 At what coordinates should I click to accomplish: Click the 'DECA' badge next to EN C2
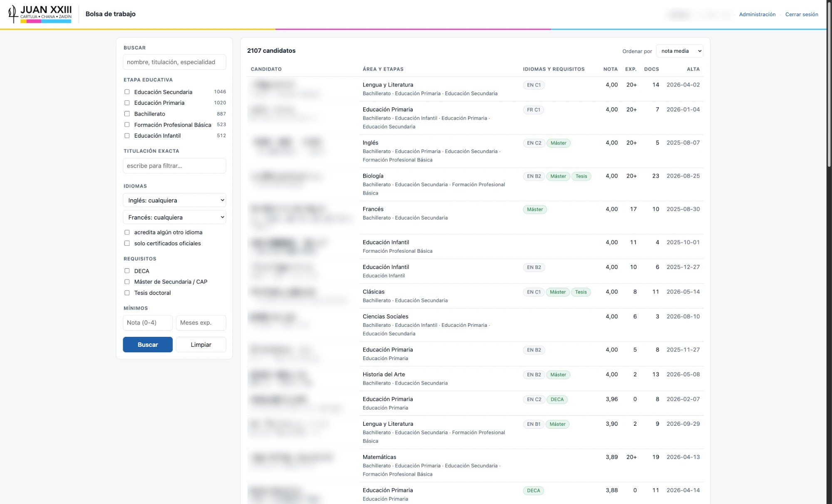coord(557,400)
